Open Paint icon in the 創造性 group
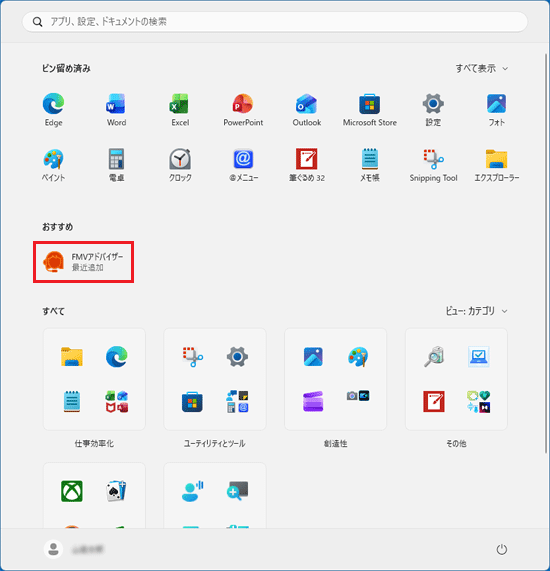This screenshot has height=571, width=550. pyautogui.click(x=358, y=357)
